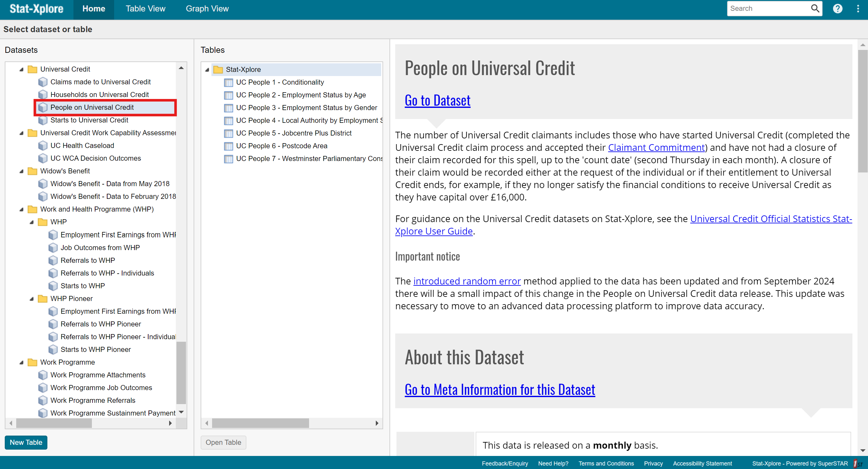This screenshot has height=469, width=868.
Task: Click the Work Programme folder icon
Action: click(32, 362)
